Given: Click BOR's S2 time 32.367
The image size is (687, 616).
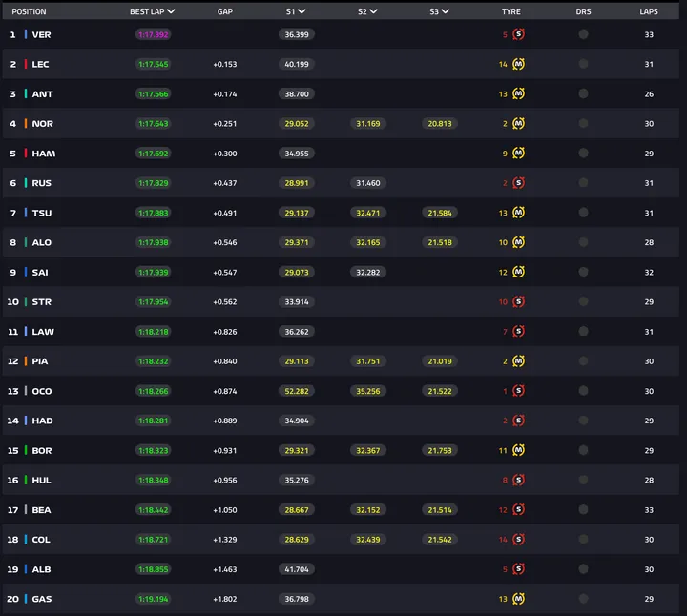Looking at the screenshot, I should pyautogui.click(x=367, y=450).
